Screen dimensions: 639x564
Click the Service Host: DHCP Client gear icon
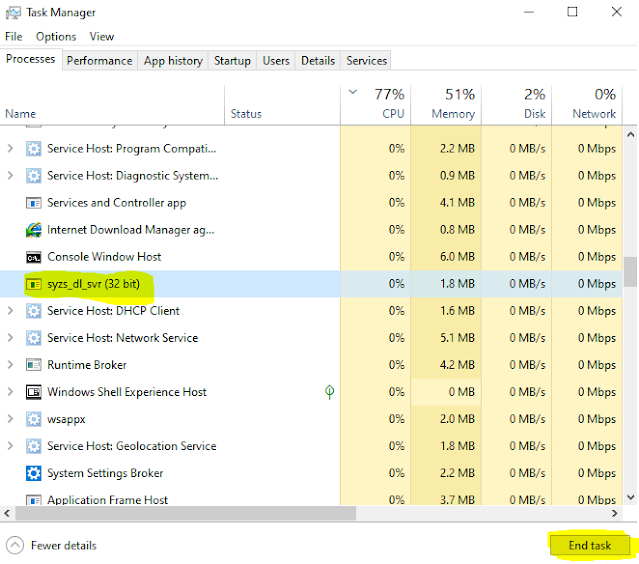(x=33, y=311)
